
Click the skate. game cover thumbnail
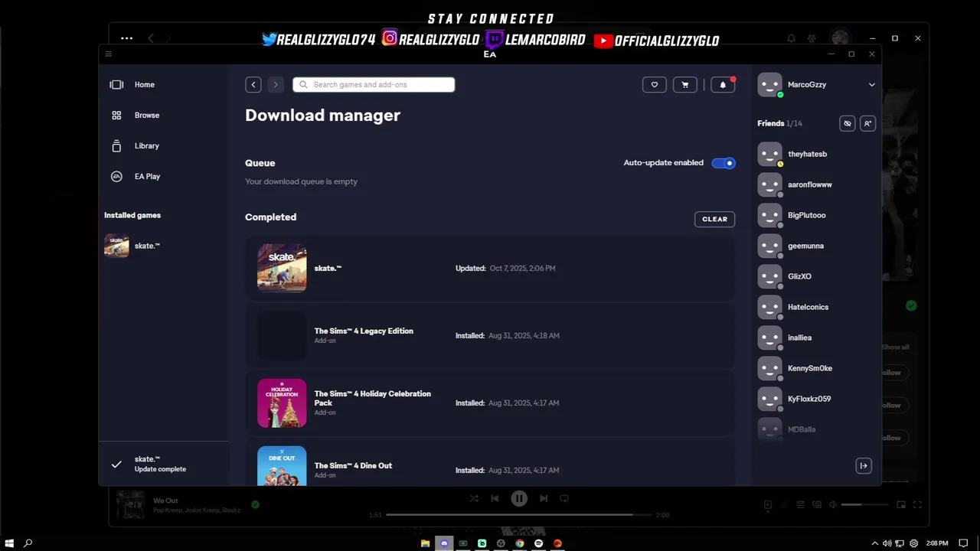[282, 268]
